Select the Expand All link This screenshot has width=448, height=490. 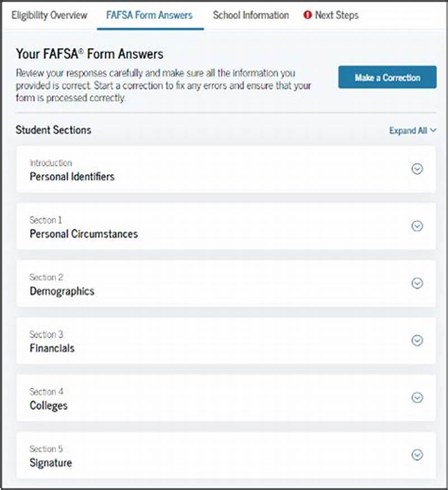point(409,130)
